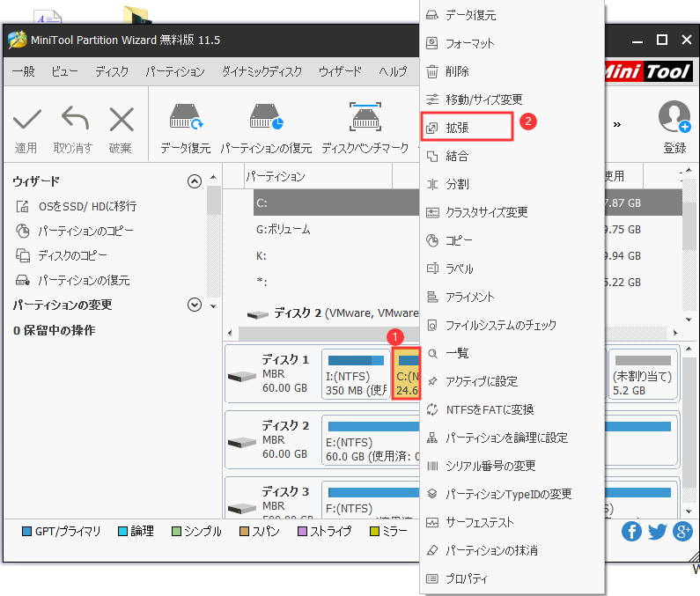700x596 pixels.
Task: Select the highlighted C:(N partition block
Action: point(406,373)
